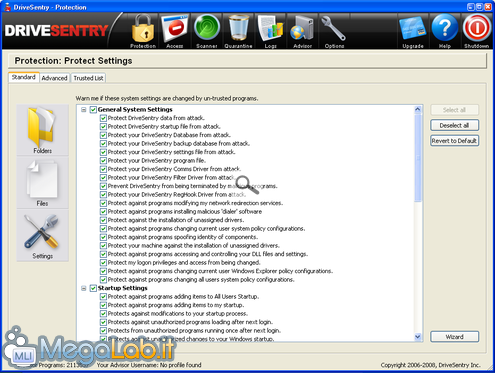This screenshot has width=495, height=373.
Task: Click the Upgrade credit card icon
Action: [413, 31]
